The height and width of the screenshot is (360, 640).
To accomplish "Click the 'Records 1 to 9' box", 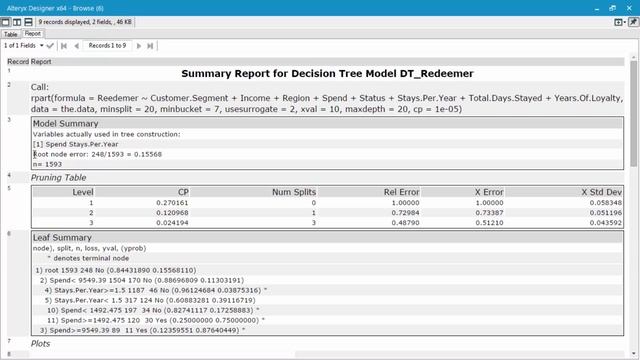I will coord(107,46).
